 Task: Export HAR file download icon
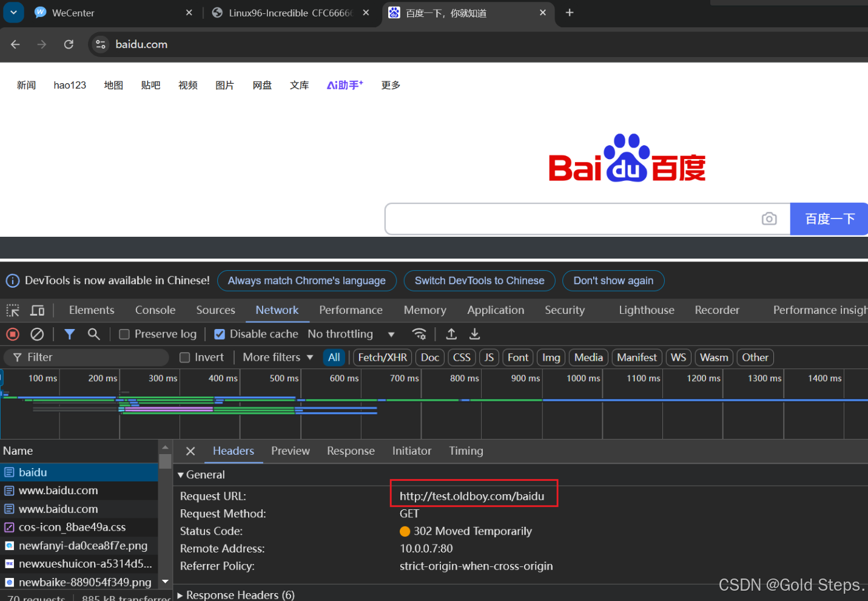click(x=475, y=334)
